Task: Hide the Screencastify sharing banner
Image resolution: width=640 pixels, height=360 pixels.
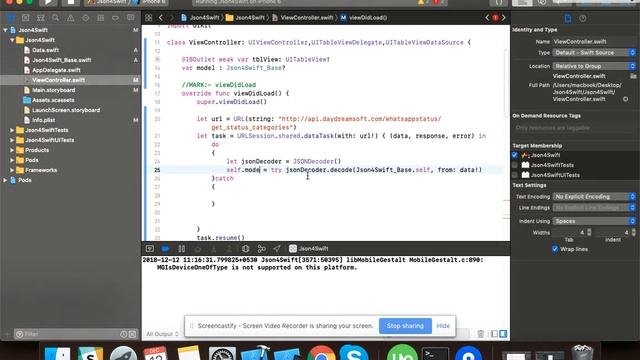Action: [443, 326]
